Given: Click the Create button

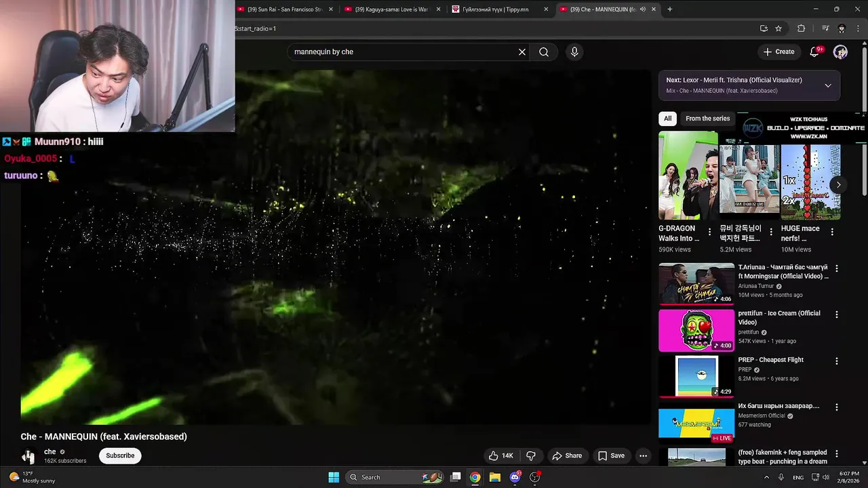Looking at the screenshot, I should click(778, 52).
